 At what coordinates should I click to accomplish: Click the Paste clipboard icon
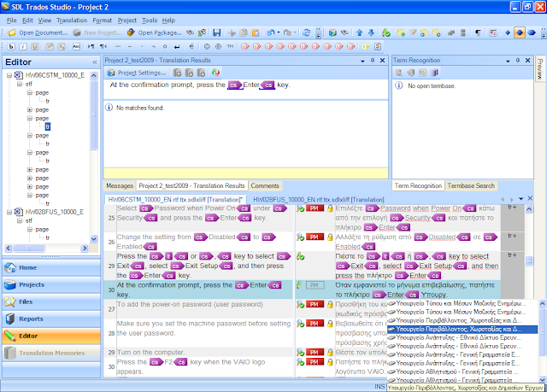256,32
